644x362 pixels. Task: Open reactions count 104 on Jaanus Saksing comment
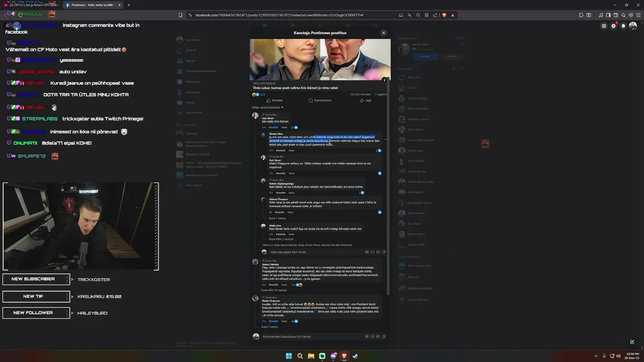[296, 285]
